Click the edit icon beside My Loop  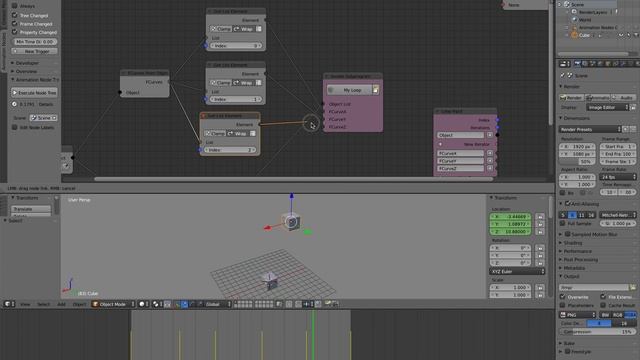coord(375,90)
